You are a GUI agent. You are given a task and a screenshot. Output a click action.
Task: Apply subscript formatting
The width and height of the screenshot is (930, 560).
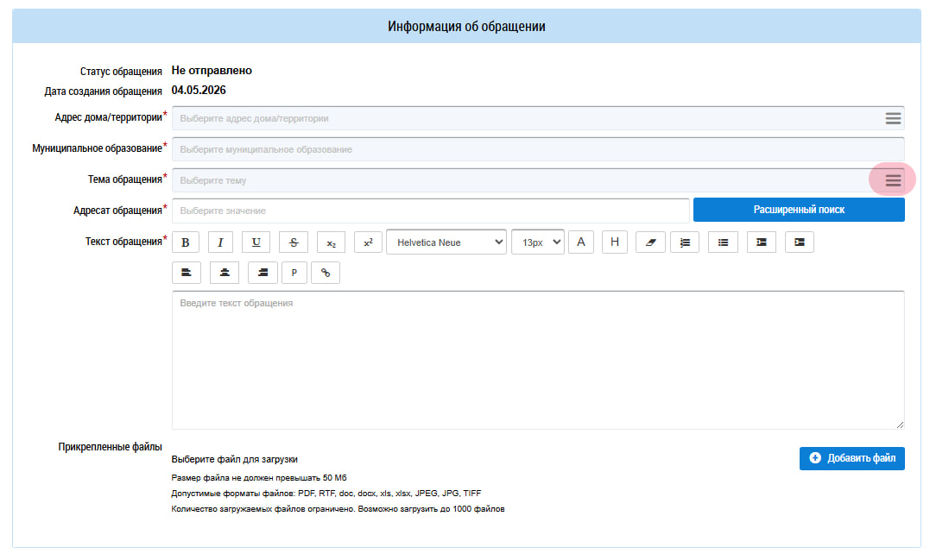(331, 242)
